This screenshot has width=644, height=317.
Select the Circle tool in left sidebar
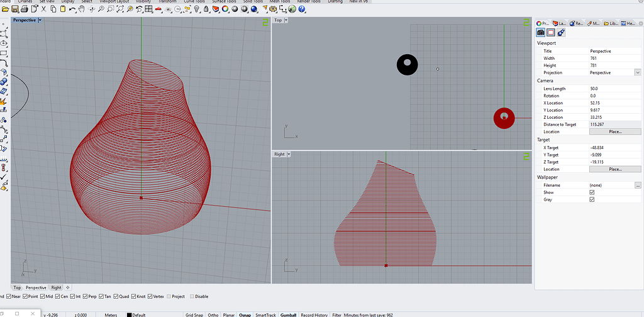coord(4,43)
